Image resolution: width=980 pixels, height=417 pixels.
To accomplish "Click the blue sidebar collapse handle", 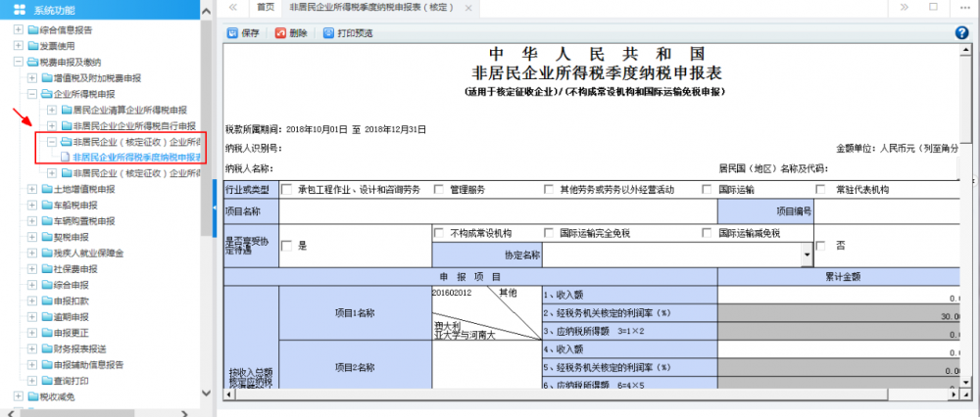I will 215,209.
